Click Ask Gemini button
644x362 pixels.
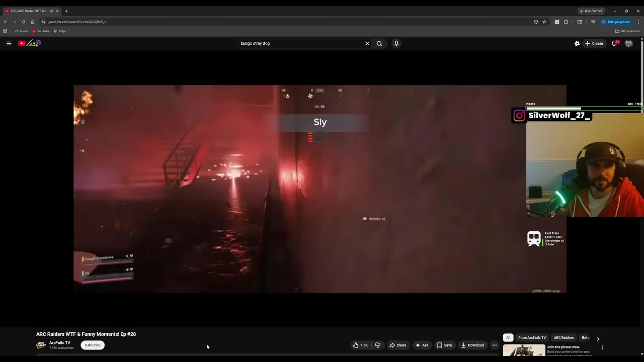pos(591,11)
